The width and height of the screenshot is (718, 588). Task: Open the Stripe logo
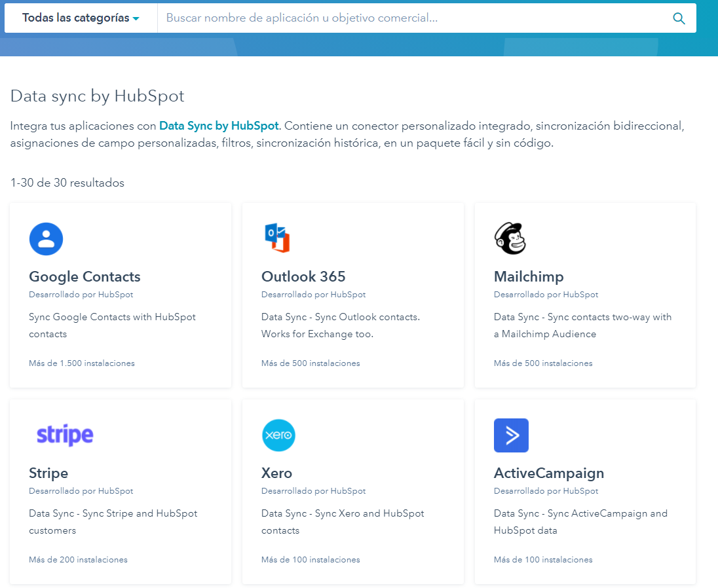point(65,435)
